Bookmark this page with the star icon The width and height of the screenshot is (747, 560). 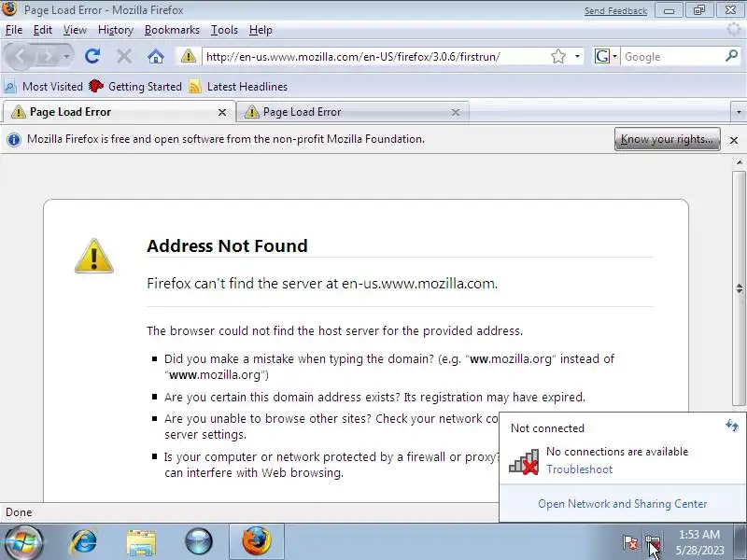pyautogui.click(x=557, y=57)
